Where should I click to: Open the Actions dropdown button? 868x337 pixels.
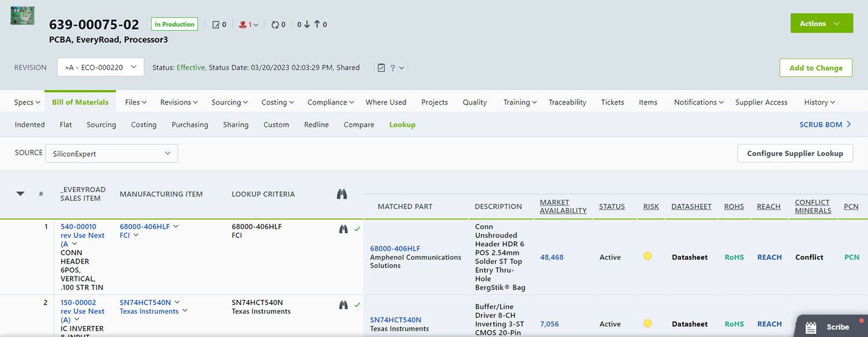click(822, 24)
